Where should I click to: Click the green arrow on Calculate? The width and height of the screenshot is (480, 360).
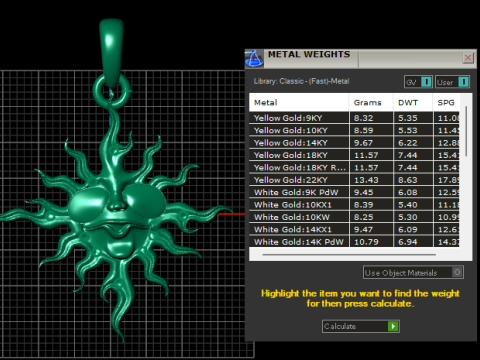point(393,326)
